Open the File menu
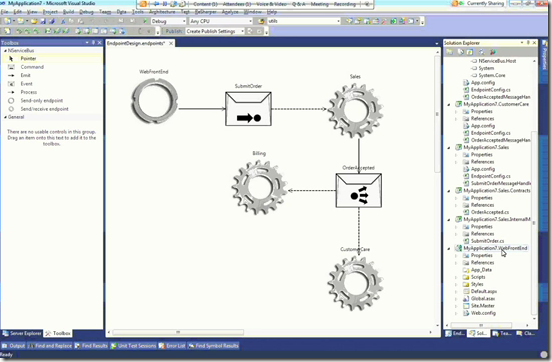The image size is (552, 362). click(4, 12)
